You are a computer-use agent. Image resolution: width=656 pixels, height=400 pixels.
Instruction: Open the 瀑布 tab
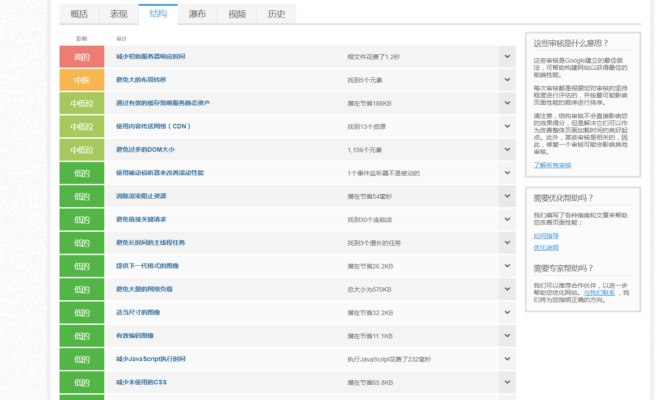tap(197, 14)
